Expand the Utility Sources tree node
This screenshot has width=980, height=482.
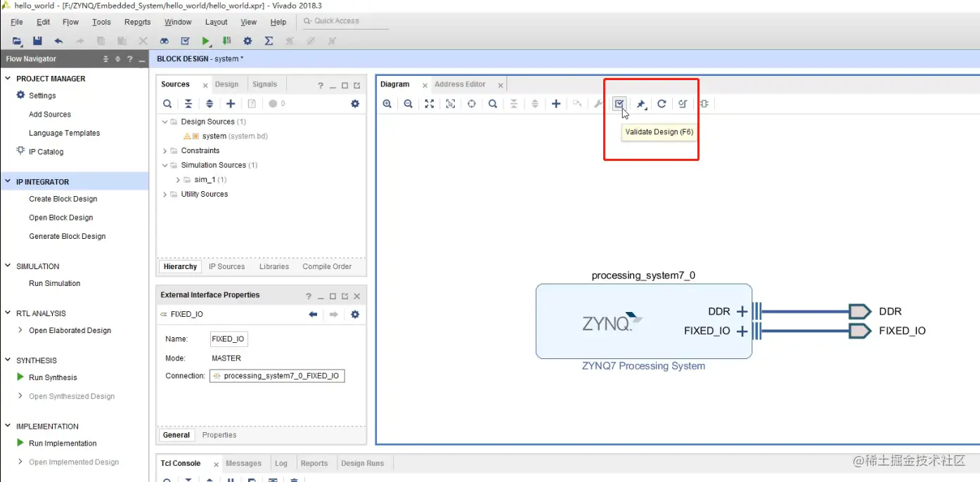(165, 194)
